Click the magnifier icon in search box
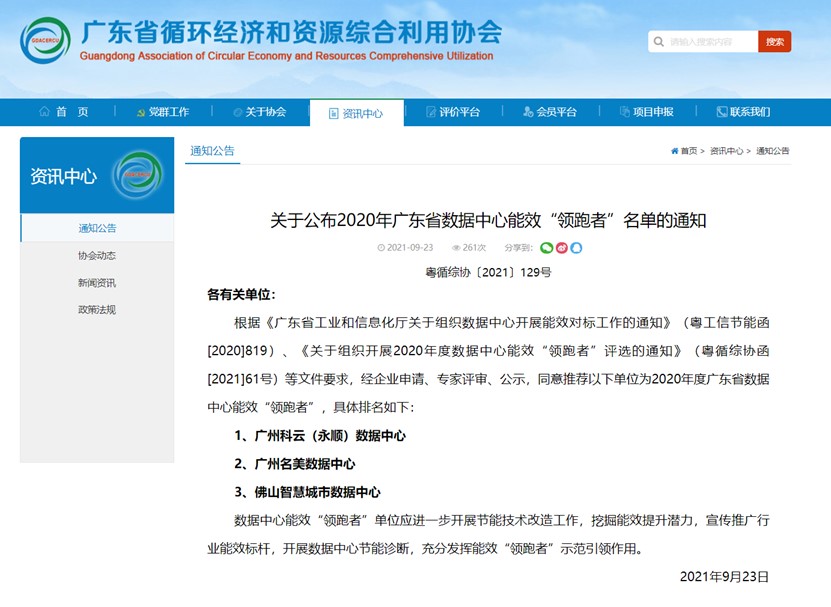The image size is (831, 607). (659, 42)
